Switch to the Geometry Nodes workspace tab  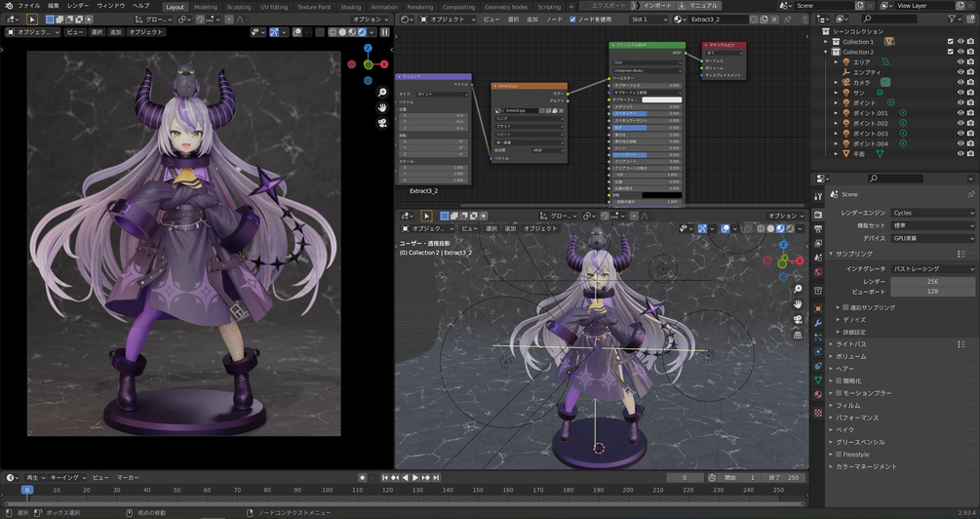(x=506, y=7)
